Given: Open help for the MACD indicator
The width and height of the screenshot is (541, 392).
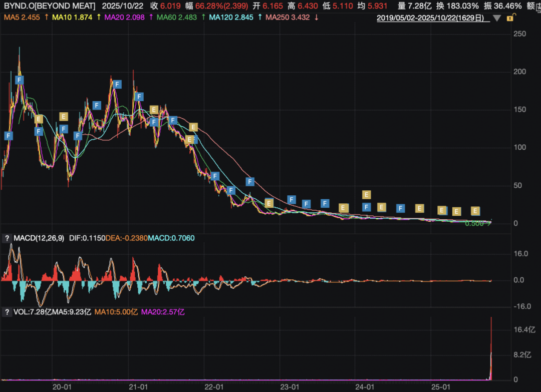Looking at the screenshot, I should tap(8, 238).
